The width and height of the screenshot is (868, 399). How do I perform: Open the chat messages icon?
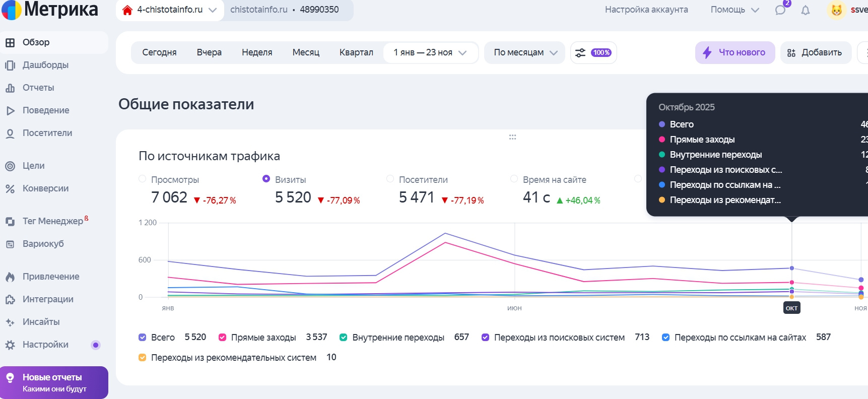780,10
